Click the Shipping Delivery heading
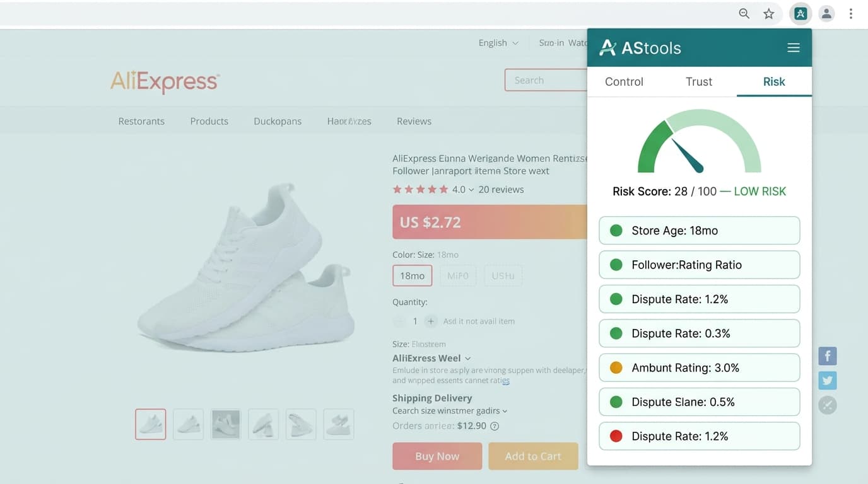The width and height of the screenshot is (868, 484). pos(432,398)
